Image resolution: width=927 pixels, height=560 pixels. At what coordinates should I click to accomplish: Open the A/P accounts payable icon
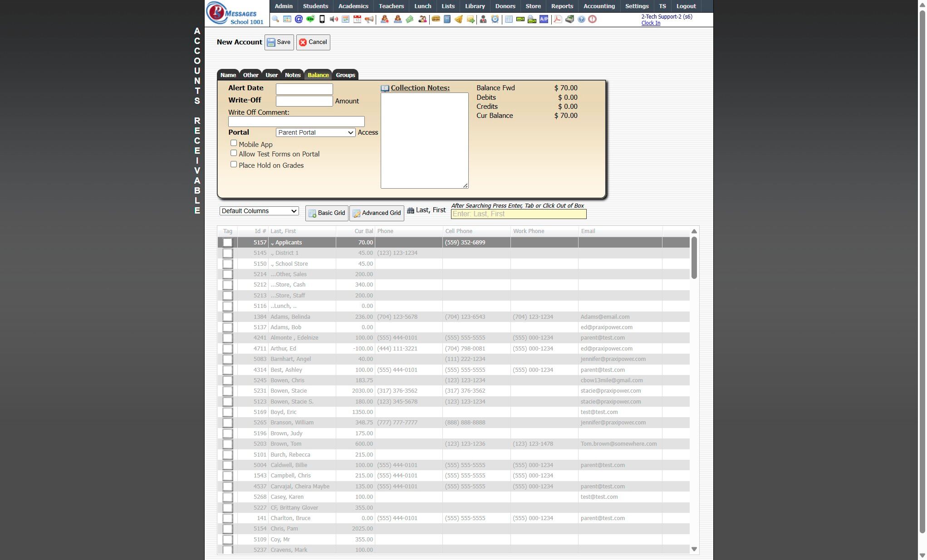tap(544, 19)
